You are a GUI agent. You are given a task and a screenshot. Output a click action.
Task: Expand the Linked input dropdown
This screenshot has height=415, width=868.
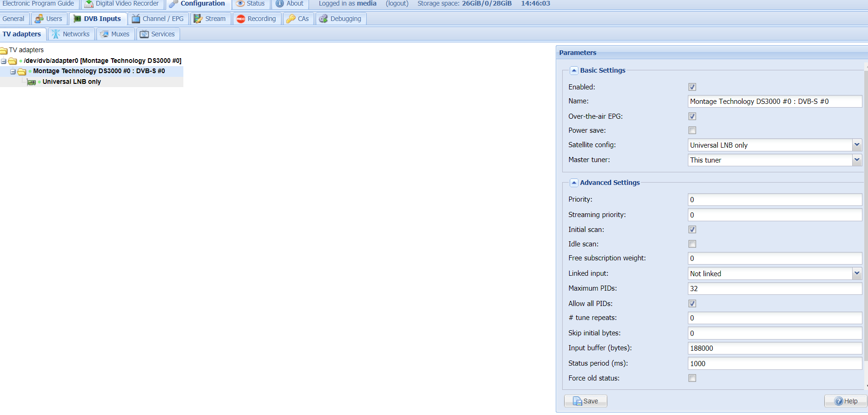coord(856,274)
